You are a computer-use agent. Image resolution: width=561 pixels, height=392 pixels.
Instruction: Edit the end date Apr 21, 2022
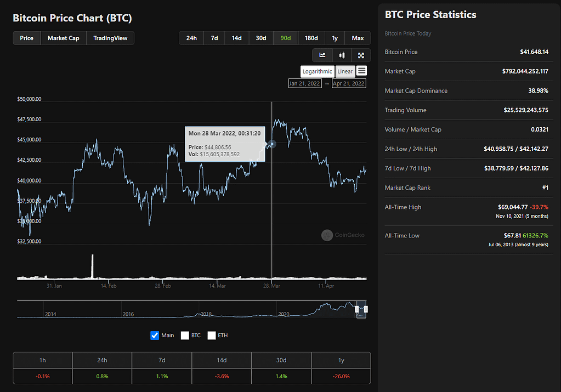[x=349, y=83]
